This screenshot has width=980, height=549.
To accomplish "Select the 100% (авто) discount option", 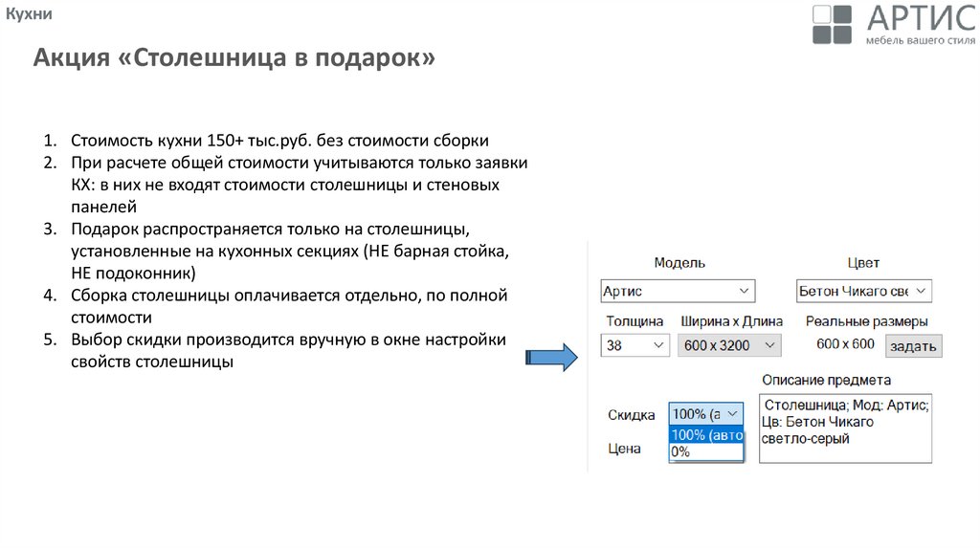I will (x=706, y=435).
